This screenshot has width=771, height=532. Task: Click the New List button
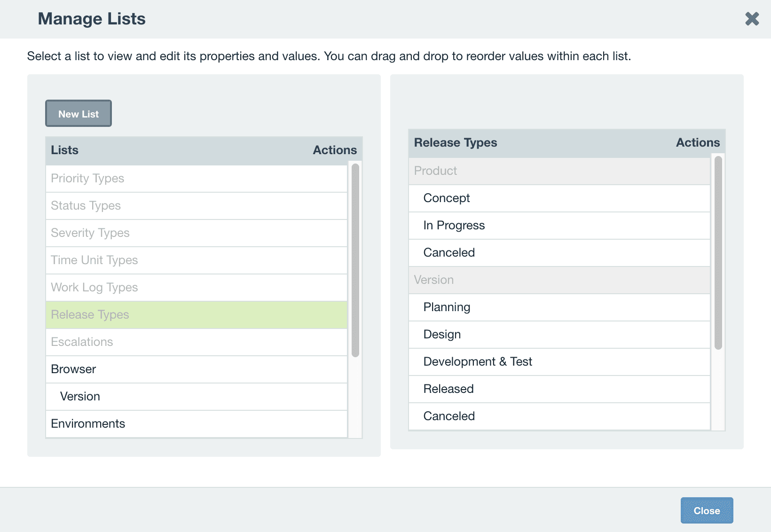(x=79, y=113)
